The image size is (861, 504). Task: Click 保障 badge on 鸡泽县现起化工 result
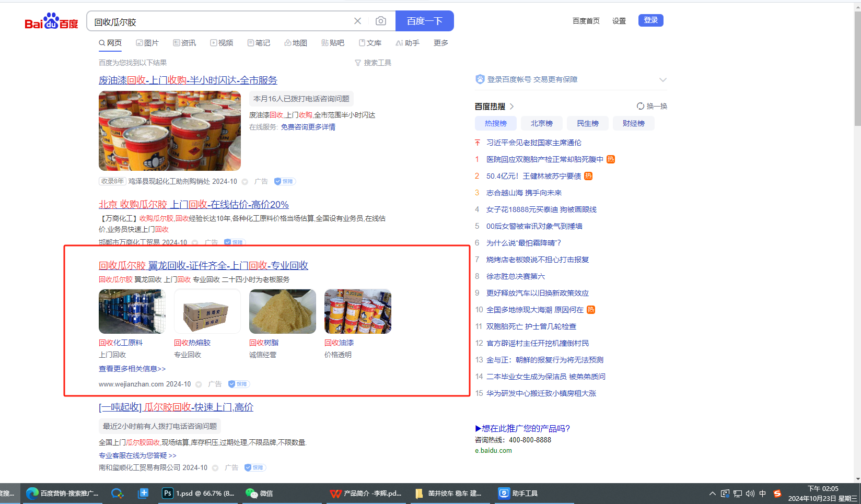point(285,181)
